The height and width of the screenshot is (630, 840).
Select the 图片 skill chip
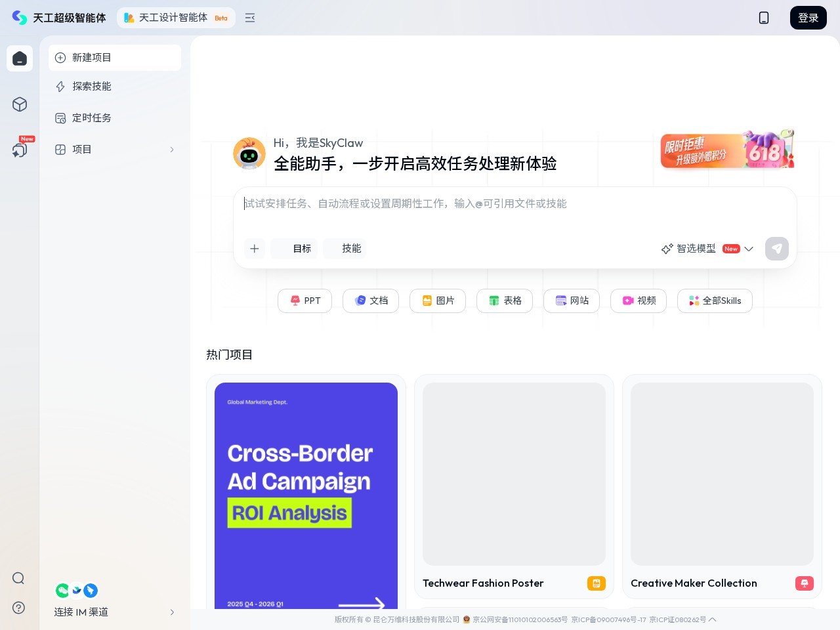[438, 301]
